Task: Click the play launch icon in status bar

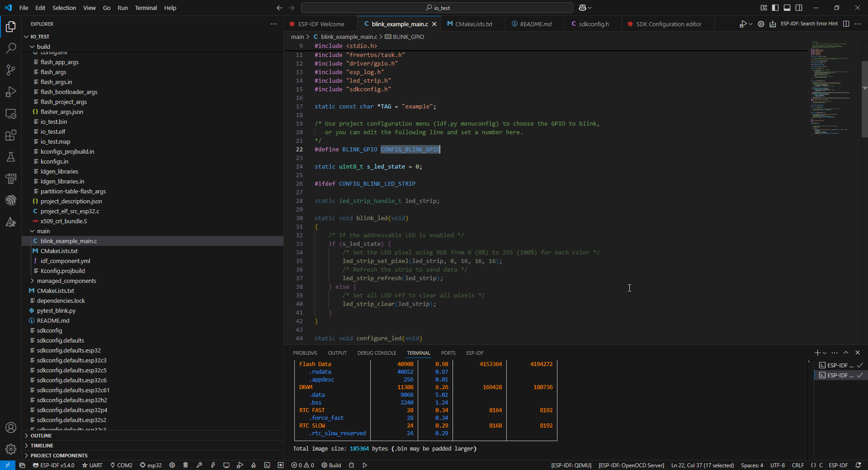Action: click(x=365, y=465)
